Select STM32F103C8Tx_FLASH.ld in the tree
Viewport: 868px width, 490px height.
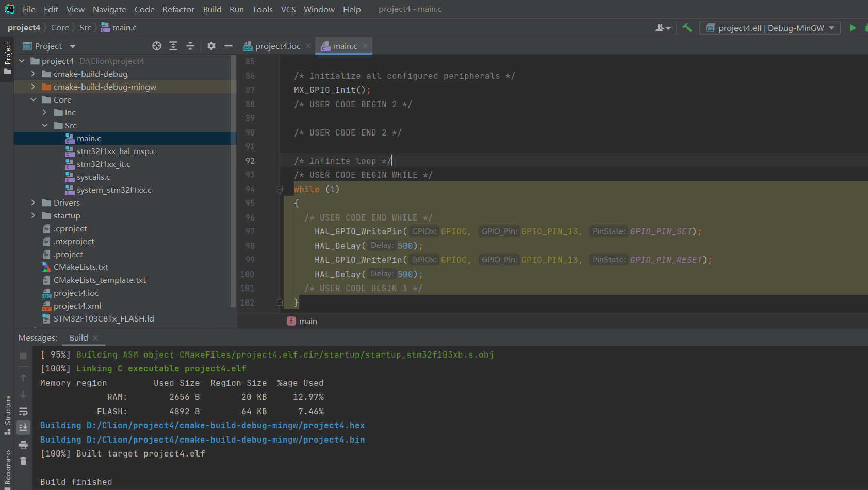pos(104,318)
